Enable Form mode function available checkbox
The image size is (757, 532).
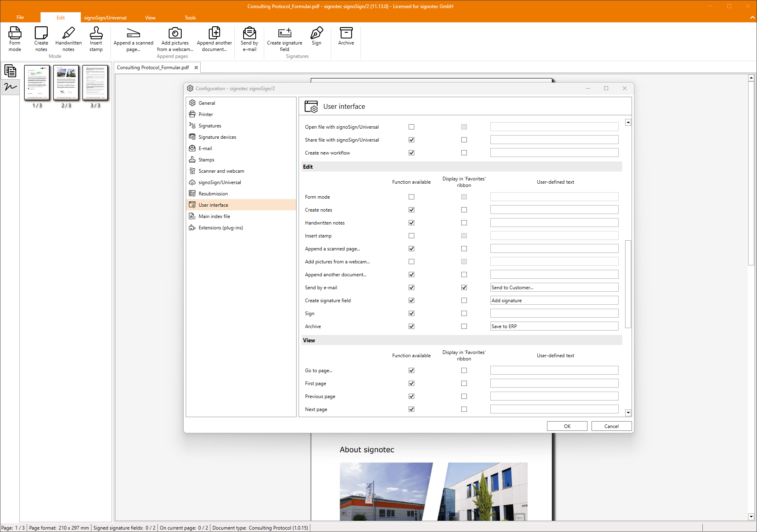(x=411, y=197)
